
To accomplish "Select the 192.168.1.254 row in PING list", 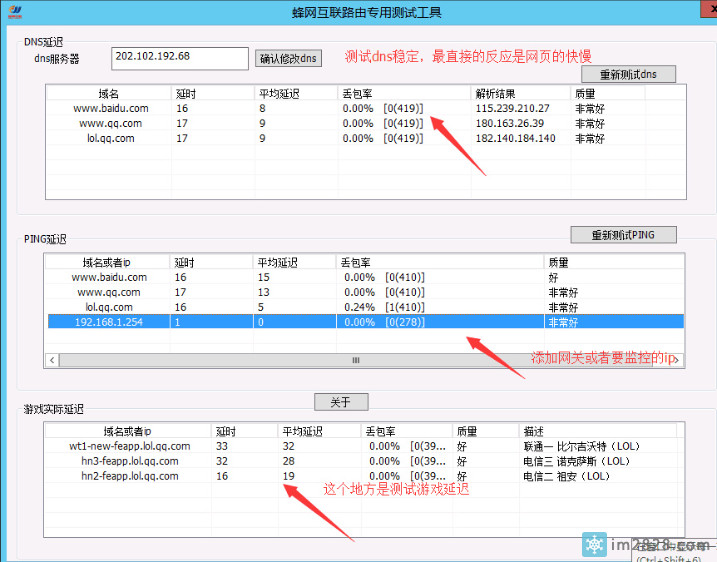I will coord(110,322).
